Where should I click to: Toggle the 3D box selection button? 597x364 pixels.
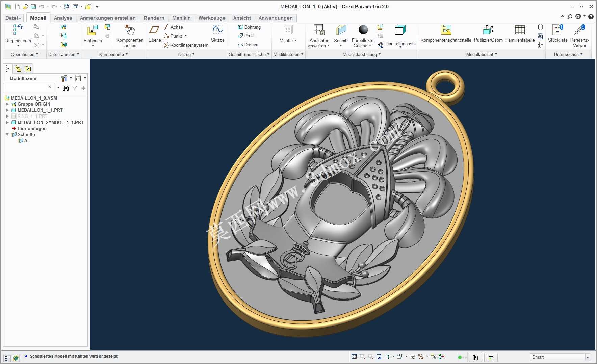click(x=492, y=357)
